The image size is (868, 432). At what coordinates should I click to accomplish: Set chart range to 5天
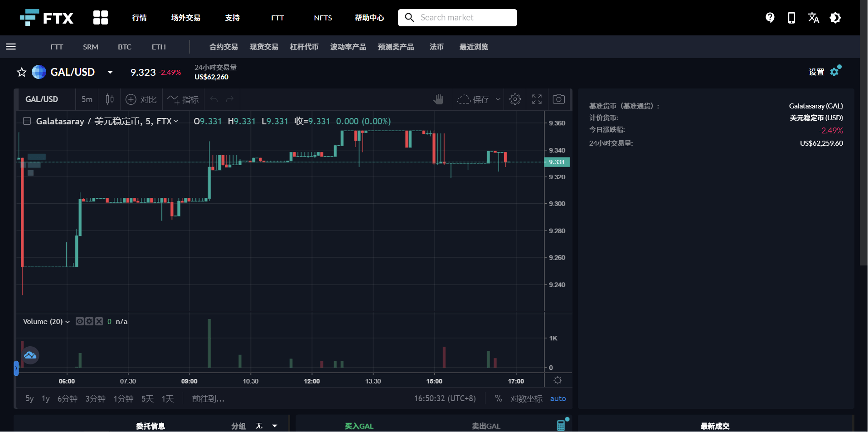pyautogui.click(x=147, y=398)
